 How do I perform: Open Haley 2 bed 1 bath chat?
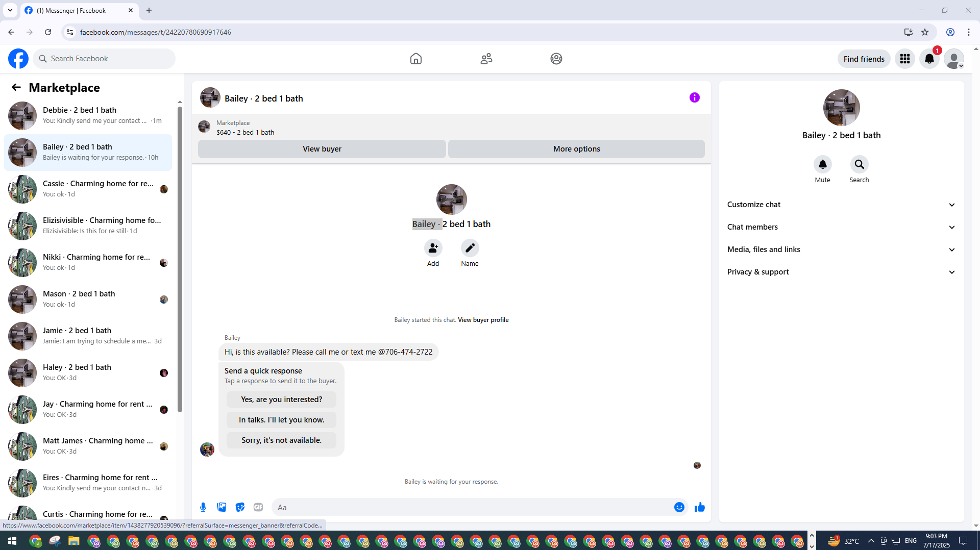88,373
